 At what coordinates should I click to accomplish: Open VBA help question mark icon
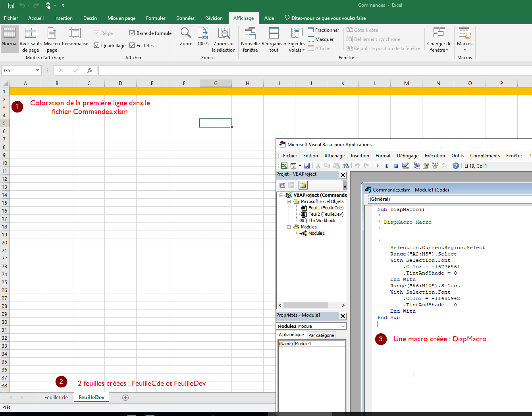[456, 166]
